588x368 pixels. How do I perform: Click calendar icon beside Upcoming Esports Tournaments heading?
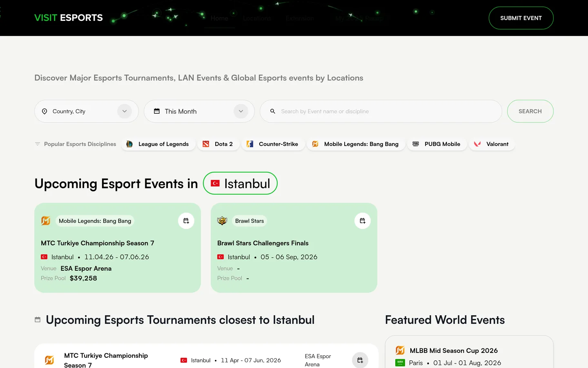[38, 320]
